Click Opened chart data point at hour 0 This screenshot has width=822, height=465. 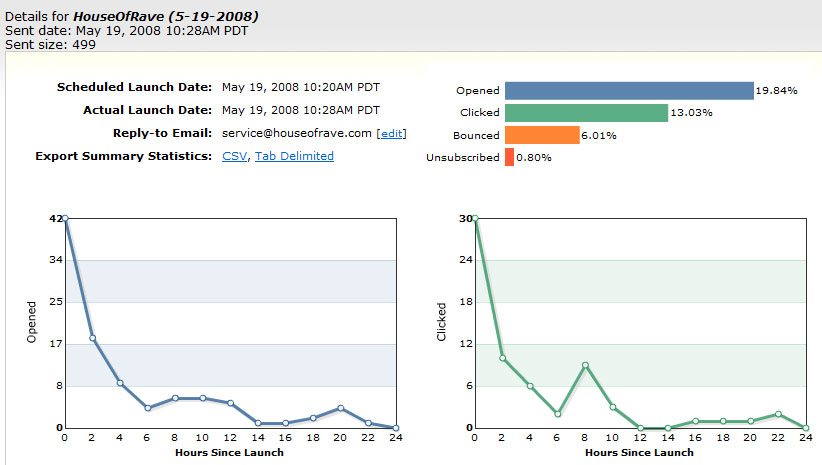[x=65, y=218]
